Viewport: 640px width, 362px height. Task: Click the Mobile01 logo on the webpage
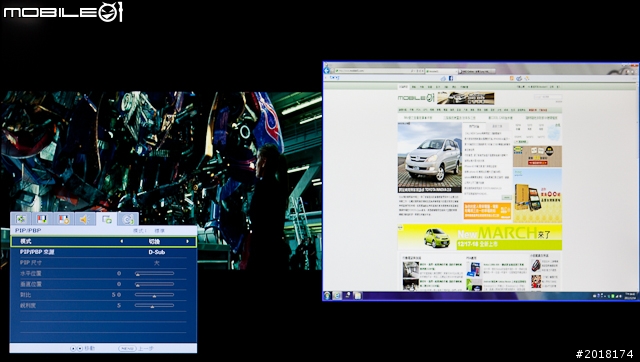(416, 98)
